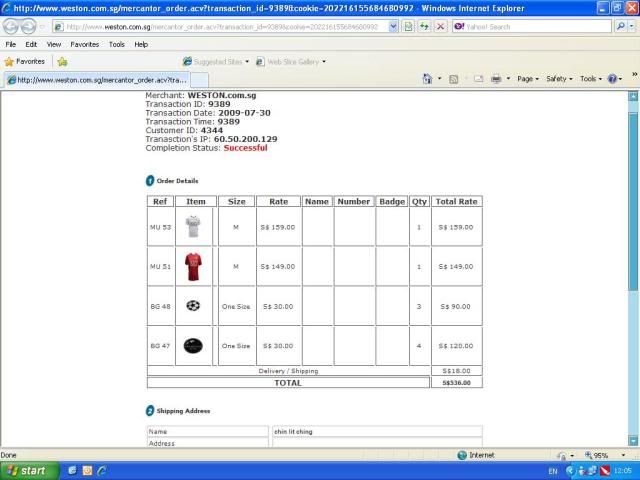Click the Add to Favorites Bar star icon
The image size is (640, 480).
[x=62, y=62]
